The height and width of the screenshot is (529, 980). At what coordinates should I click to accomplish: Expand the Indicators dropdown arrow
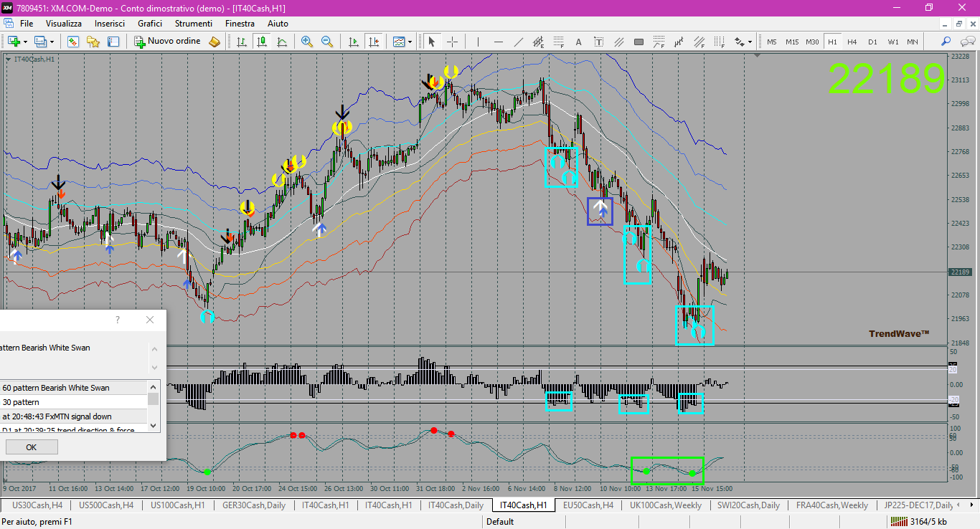410,42
